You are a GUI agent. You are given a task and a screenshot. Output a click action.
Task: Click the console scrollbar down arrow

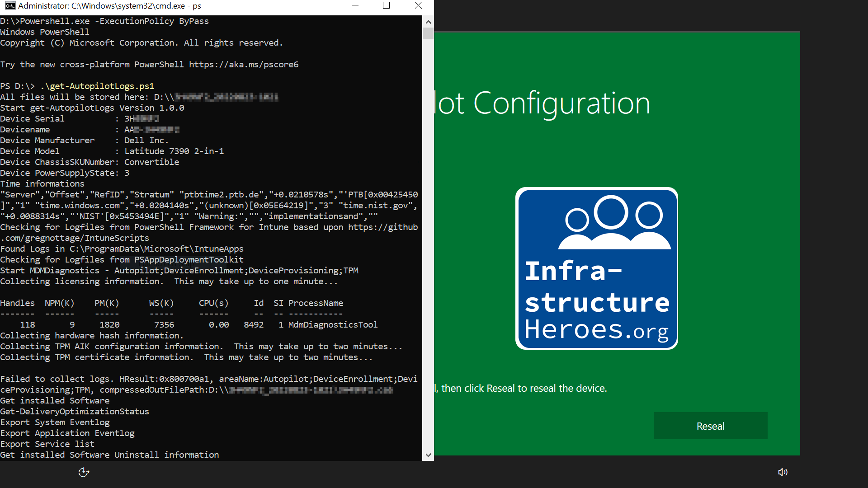(x=428, y=455)
